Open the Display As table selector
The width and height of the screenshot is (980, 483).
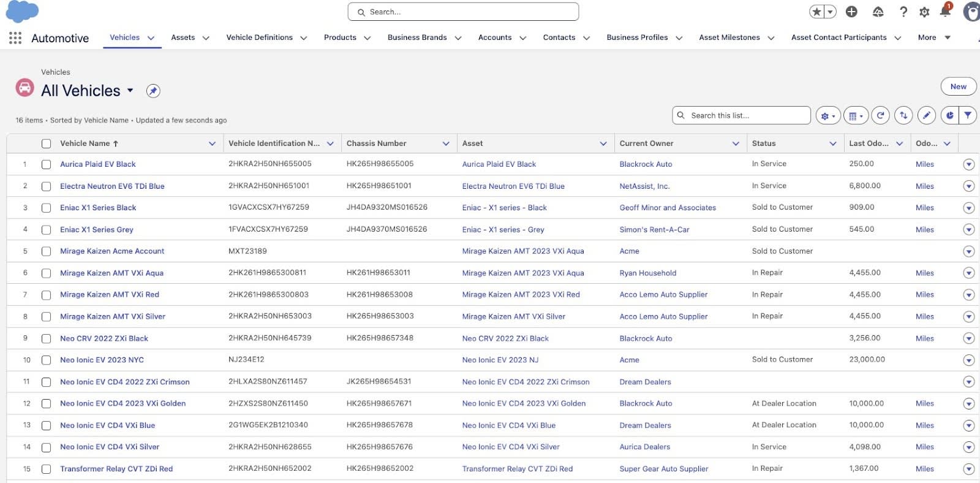[x=856, y=115]
